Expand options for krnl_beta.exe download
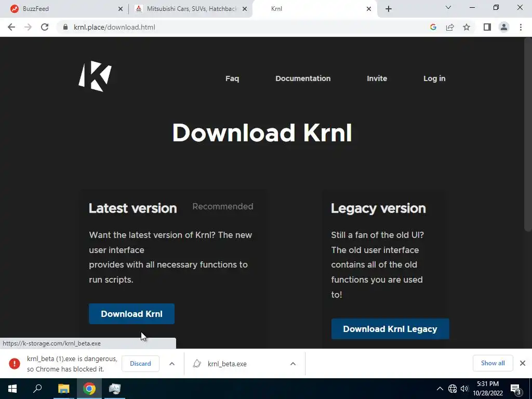The height and width of the screenshot is (399, 532). 293,364
